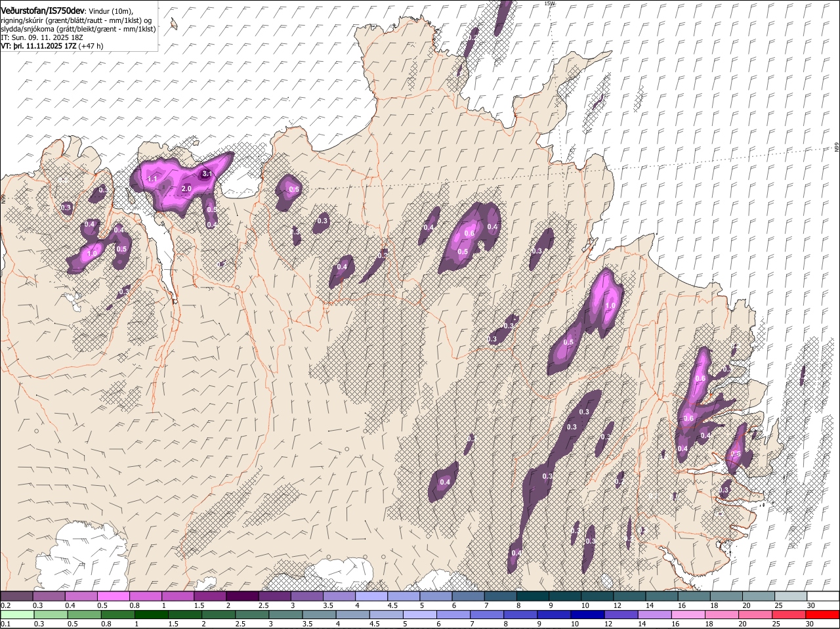Click the white upper swatch after 30
The height and width of the screenshot is (629, 840).
824,596
